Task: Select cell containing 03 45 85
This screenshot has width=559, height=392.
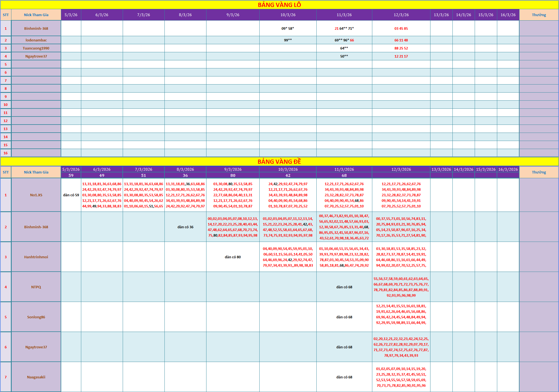Action: (401, 28)
